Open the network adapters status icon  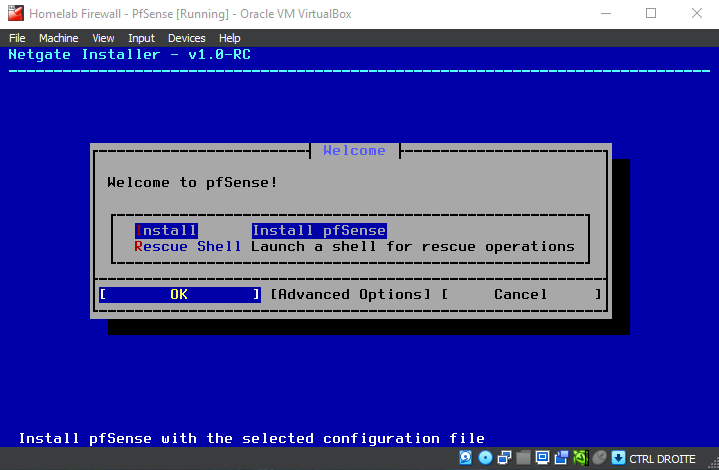click(504, 458)
